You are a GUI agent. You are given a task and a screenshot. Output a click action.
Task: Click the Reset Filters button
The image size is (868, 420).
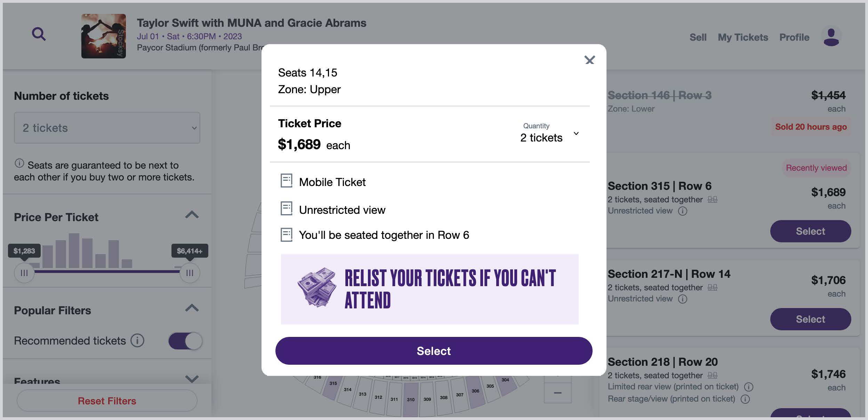[x=107, y=401]
